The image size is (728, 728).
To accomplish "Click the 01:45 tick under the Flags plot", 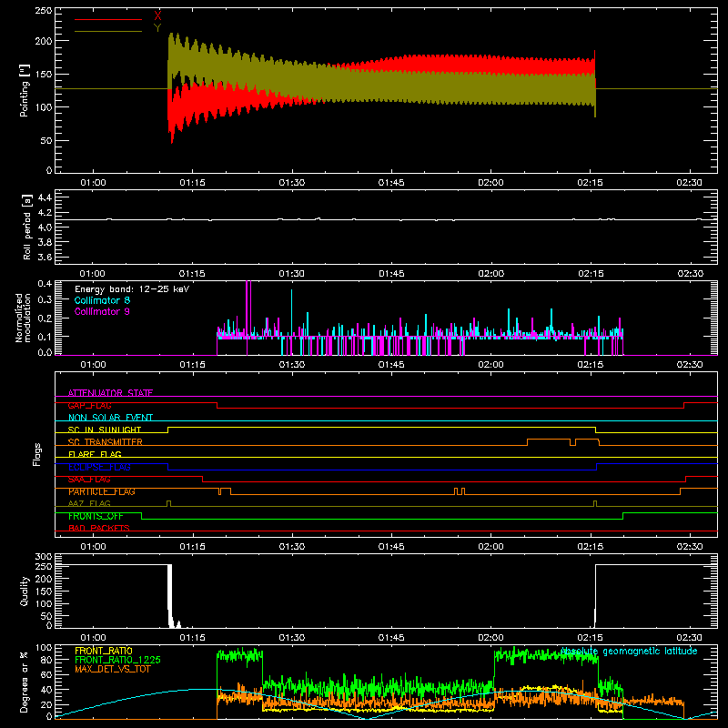I will point(391,547).
